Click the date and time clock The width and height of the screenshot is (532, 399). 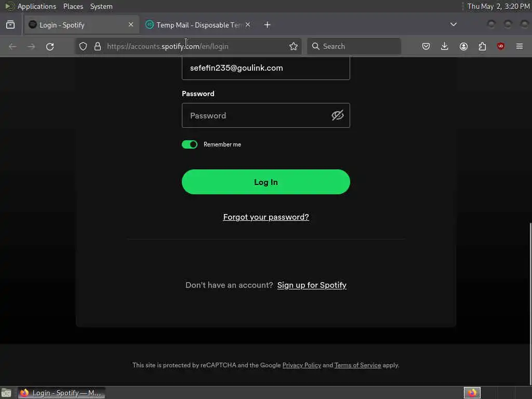(498, 6)
